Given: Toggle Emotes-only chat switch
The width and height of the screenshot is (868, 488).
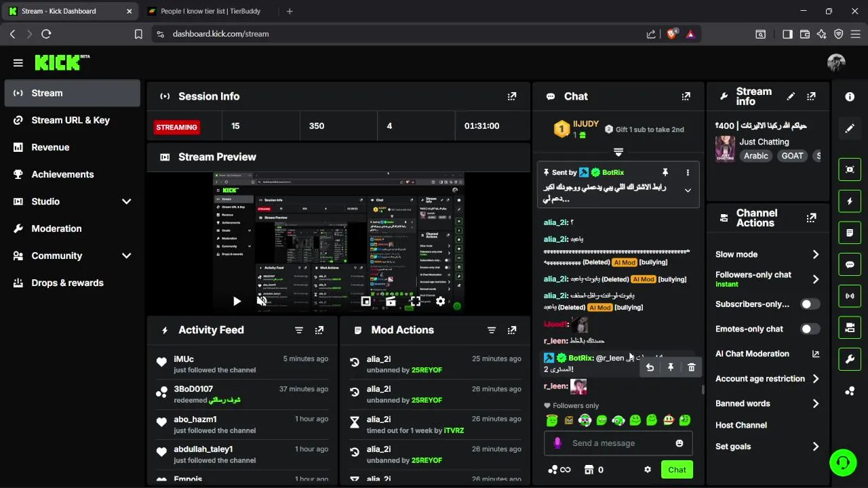Looking at the screenshot, I should (x=810, y=329).
